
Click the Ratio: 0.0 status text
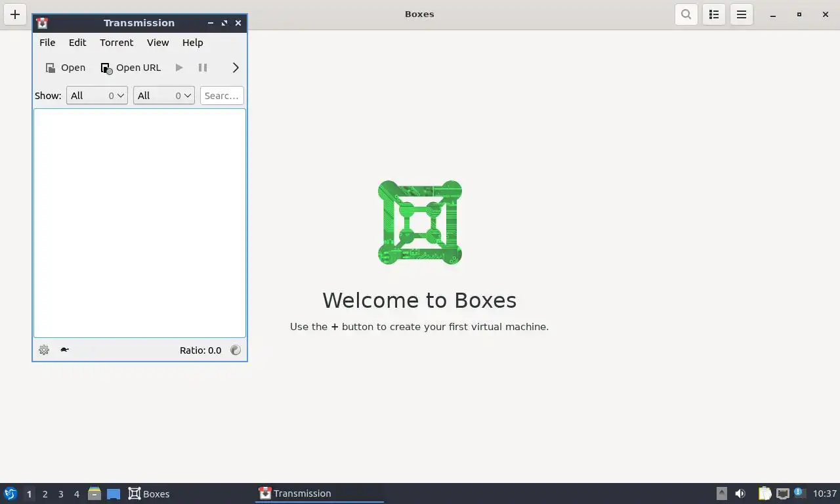pyautogui.click(x=200, y=350)
